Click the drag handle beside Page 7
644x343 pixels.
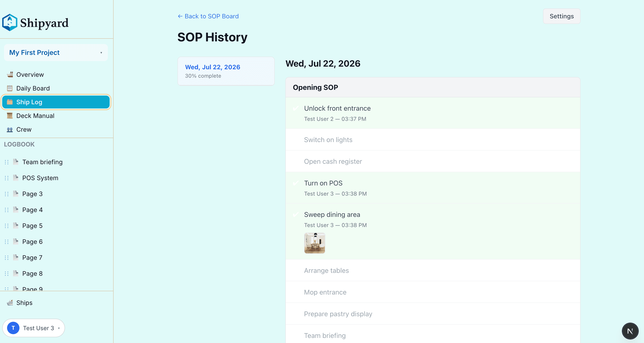click(7, 258)
